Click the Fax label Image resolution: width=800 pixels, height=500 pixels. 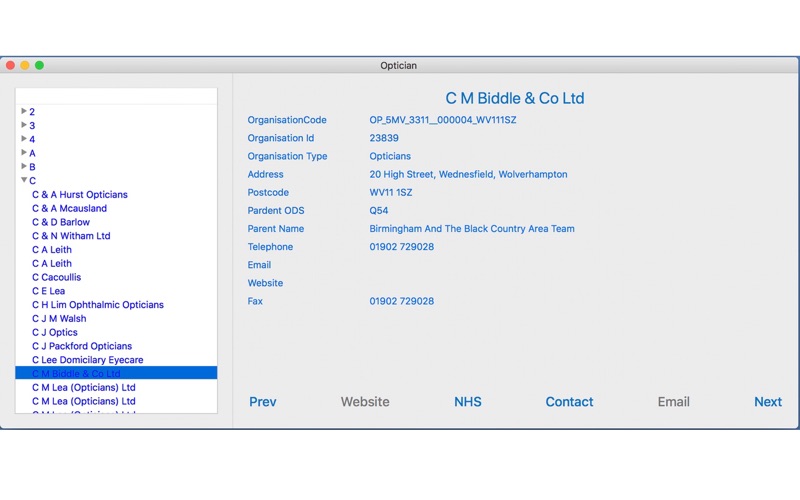255,301
